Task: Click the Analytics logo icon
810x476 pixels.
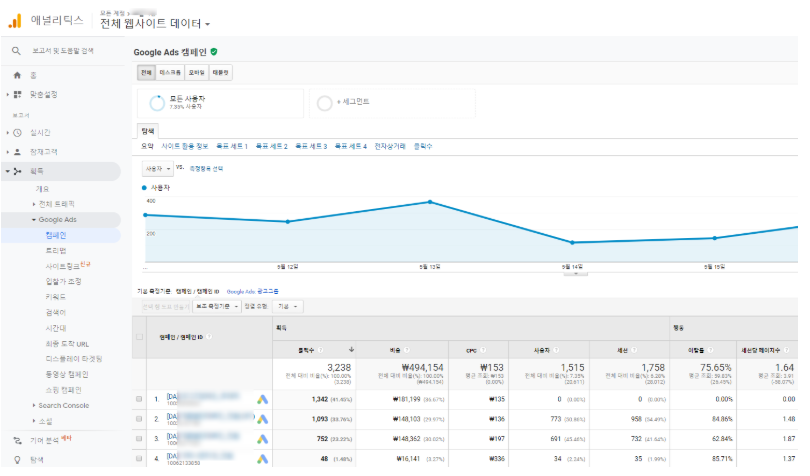Action: [x=15, y=21]
